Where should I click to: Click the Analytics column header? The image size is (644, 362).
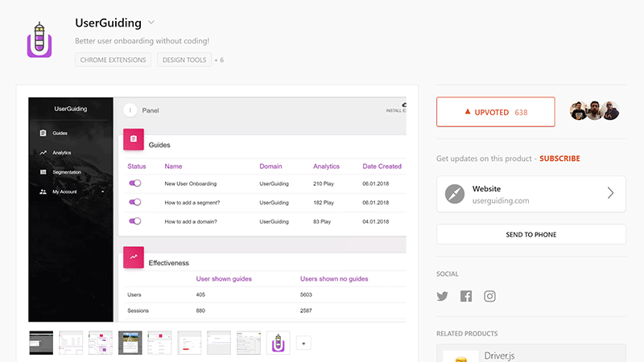coord(326,167)
